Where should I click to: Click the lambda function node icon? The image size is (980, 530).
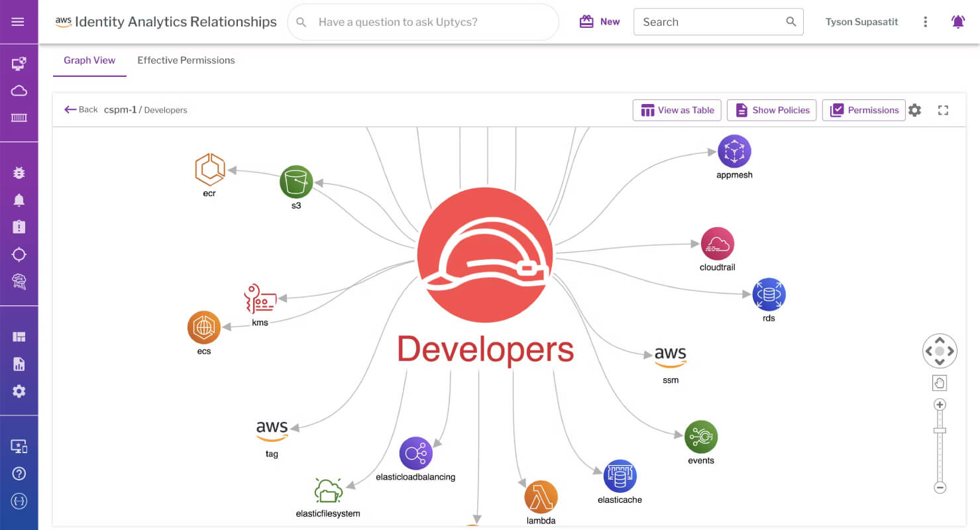pos(541,497)
